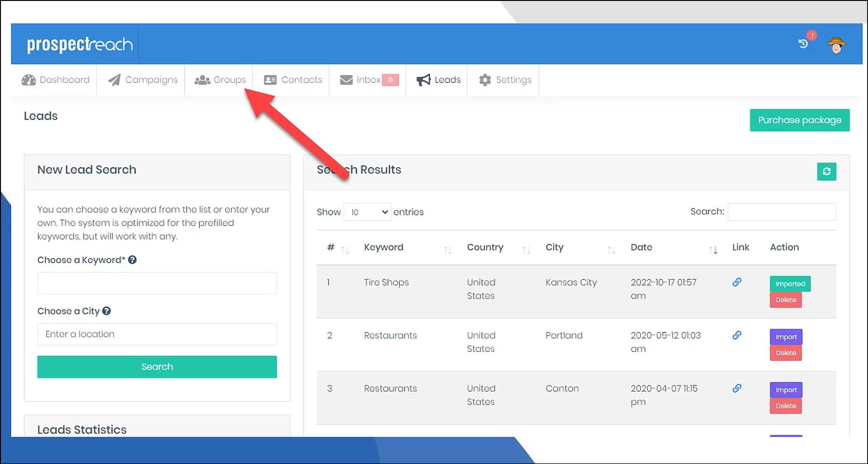Click Imported button for Tire Shops
Image resolution: width=868 pixels, height=464 pixels.
[790, 284]
